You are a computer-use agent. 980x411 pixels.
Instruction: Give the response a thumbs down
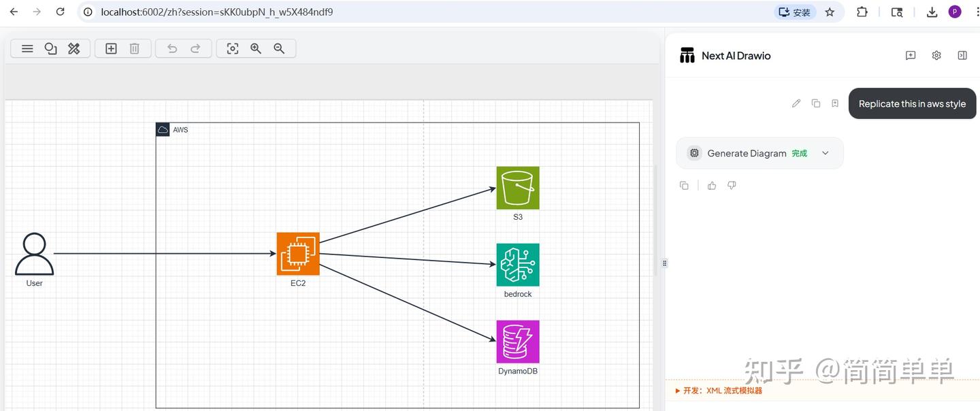pos(732,186)
